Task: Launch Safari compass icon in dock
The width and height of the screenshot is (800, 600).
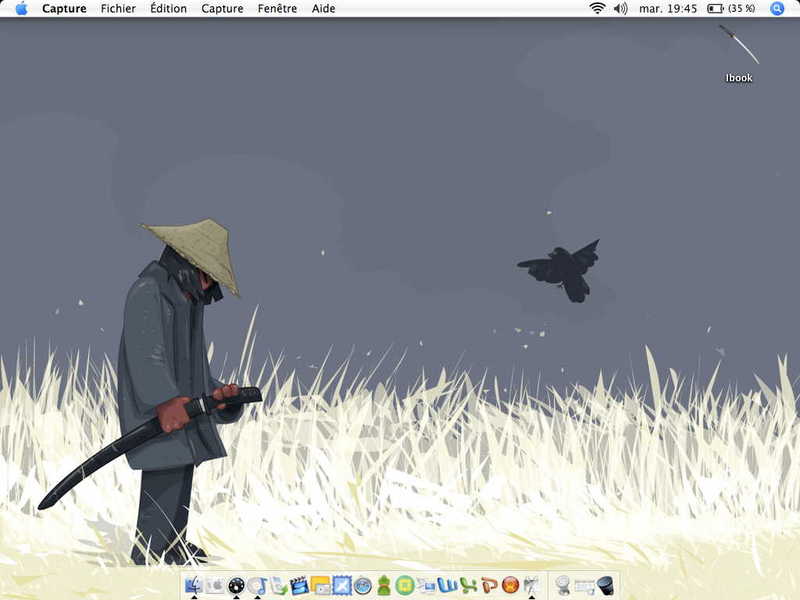Action: pos(362,586)
